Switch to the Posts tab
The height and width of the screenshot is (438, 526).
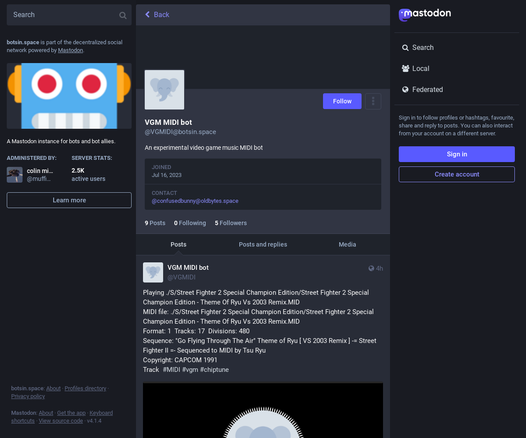(x=178, y=244)
